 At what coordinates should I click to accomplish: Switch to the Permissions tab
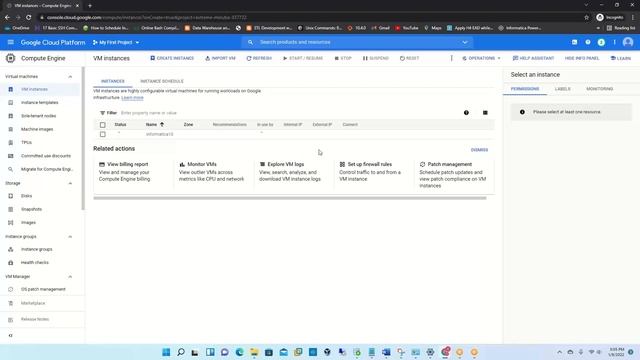525,89
